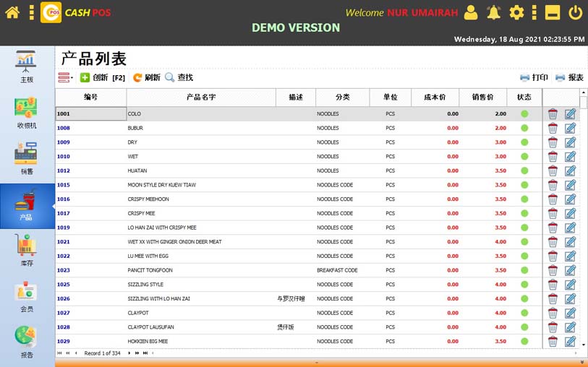Select the 产品 products section
The image size is (588, 367).
tap(27, 206)
